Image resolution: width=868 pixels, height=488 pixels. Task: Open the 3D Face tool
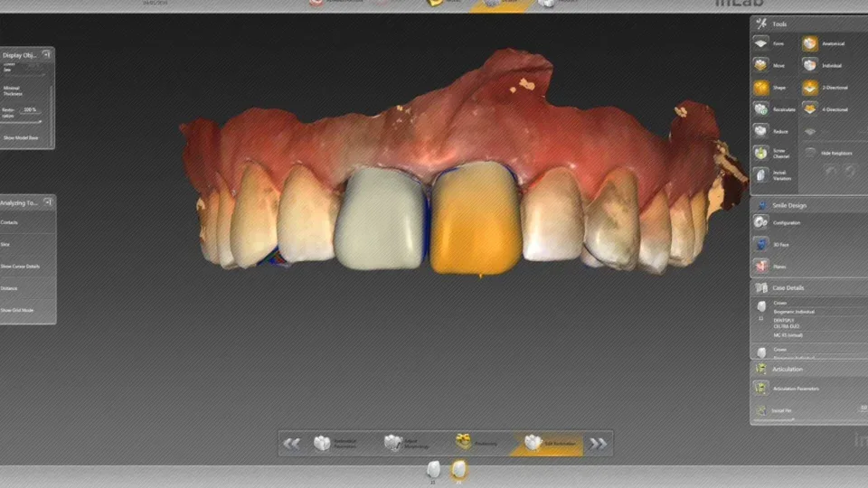[x=760, y=244]
